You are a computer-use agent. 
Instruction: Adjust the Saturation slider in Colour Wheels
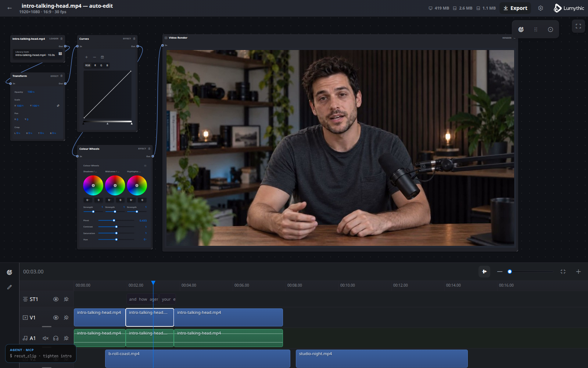click(x=116, y=233)
